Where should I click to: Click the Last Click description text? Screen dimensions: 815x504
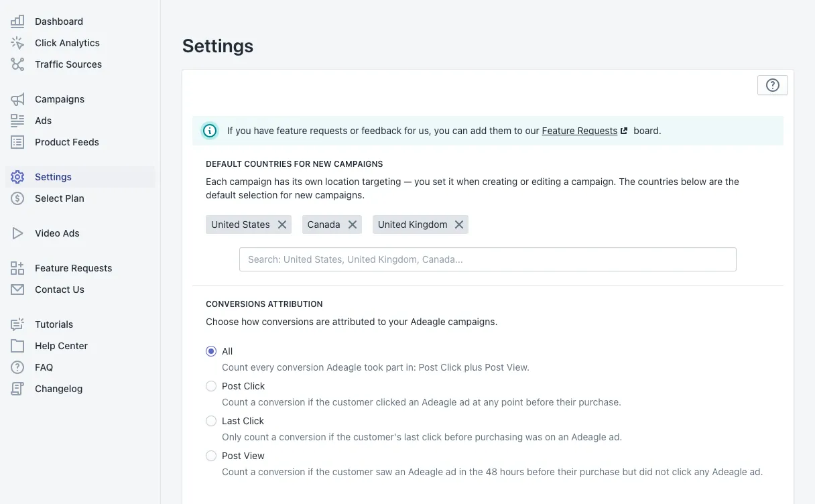[422, 437]
